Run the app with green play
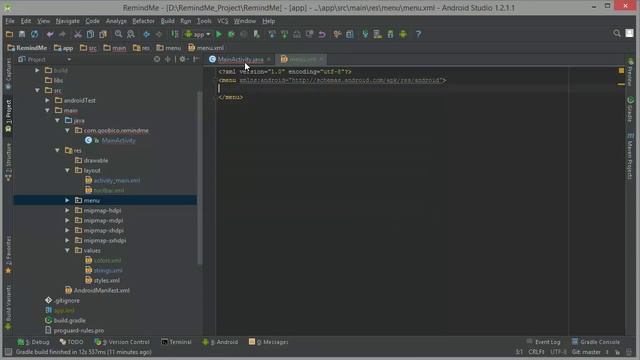640x360 pixels. point(219,34)
